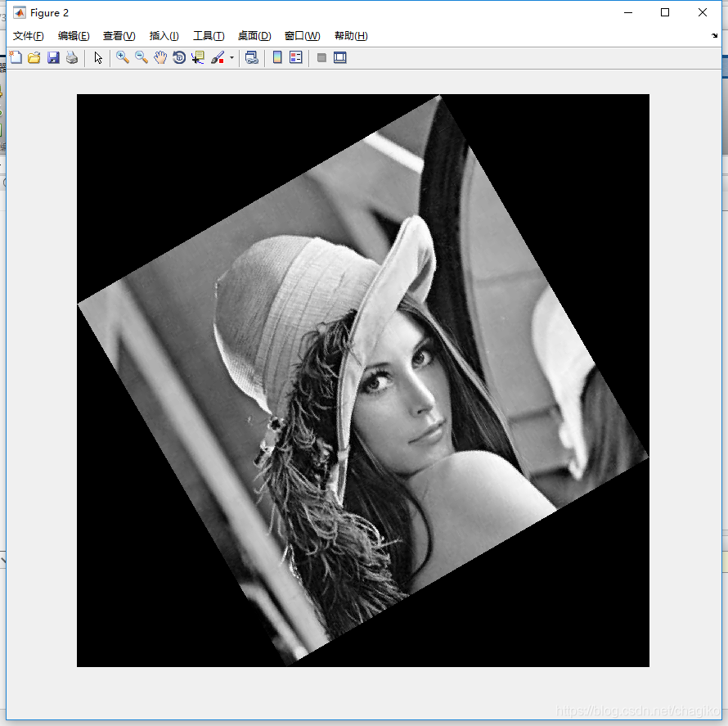728x726 pixels.
Task: Click the dock figure arrow in menu bar
Action: (x=715, y=35)
